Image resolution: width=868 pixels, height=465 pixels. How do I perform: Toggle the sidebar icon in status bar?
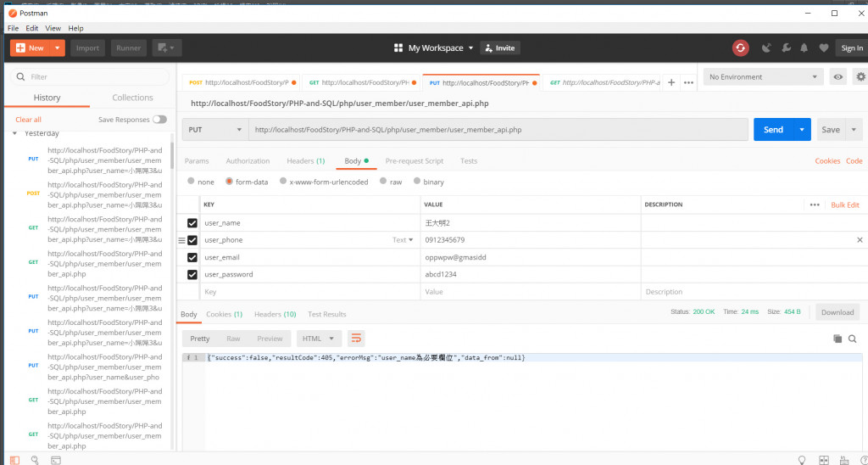tap(14, 460)
